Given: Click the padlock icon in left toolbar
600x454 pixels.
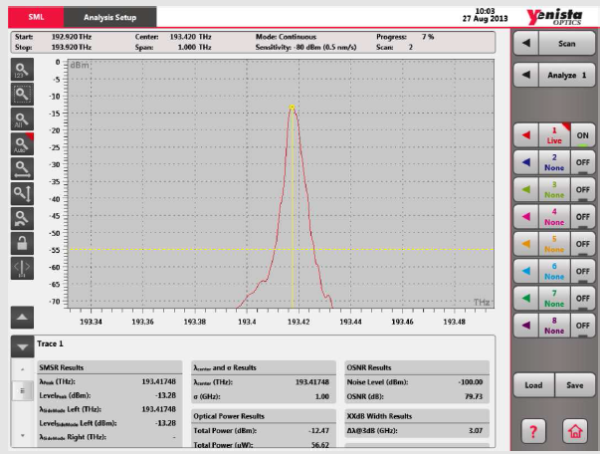Looking at the screenshot, I should coord(22,242).
